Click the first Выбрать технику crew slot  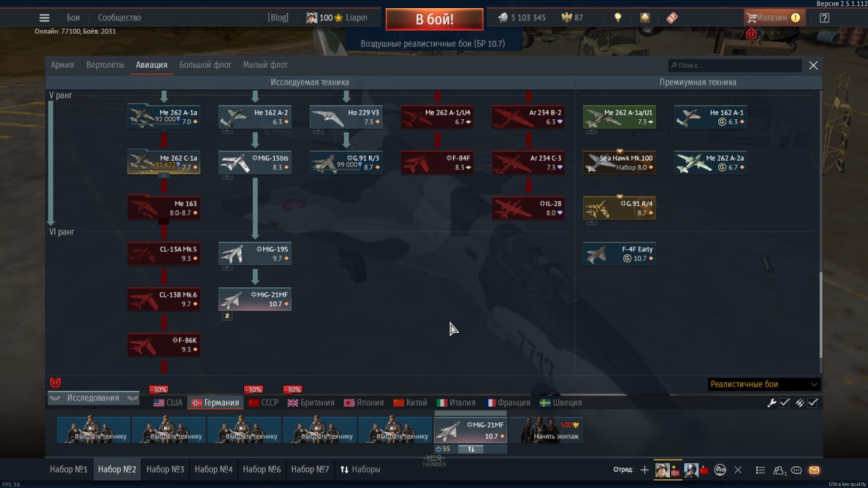click(94, 430)
